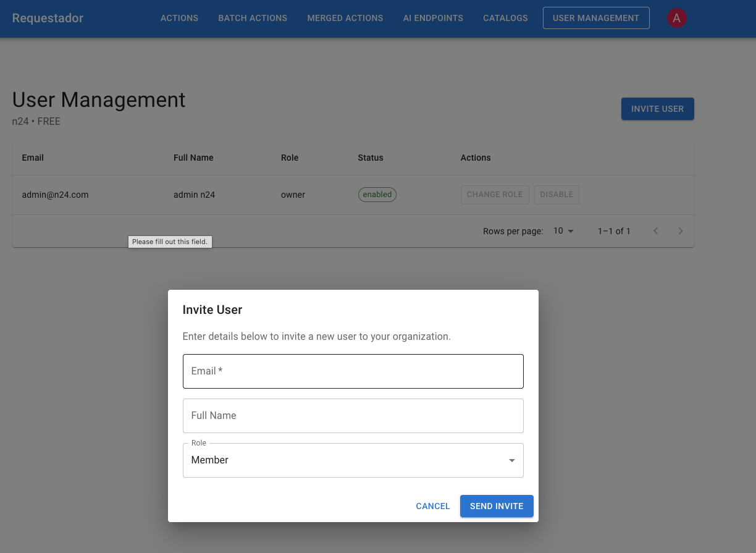Viewport: 756px width, 553px height.
Task: Click the Requestador logo text
Action: (48, 18)
